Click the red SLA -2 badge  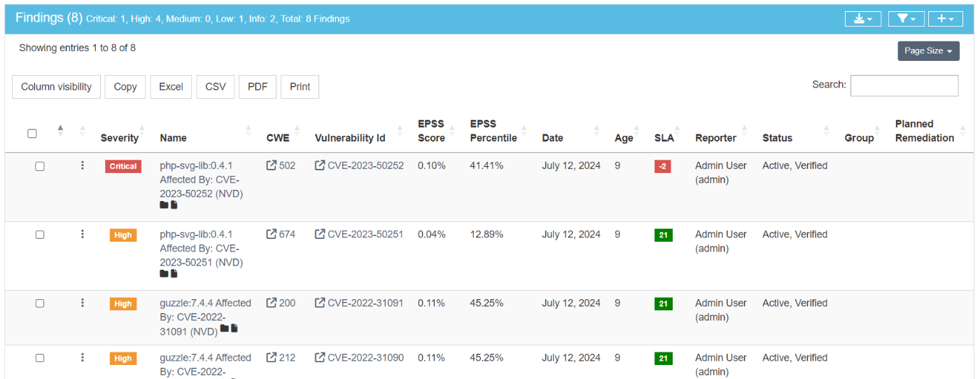tap(662, 166)
